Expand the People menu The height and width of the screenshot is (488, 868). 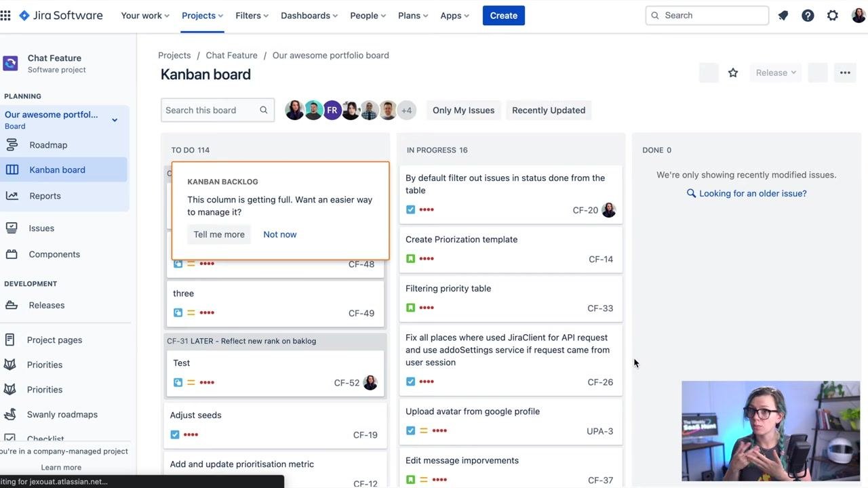368,15
